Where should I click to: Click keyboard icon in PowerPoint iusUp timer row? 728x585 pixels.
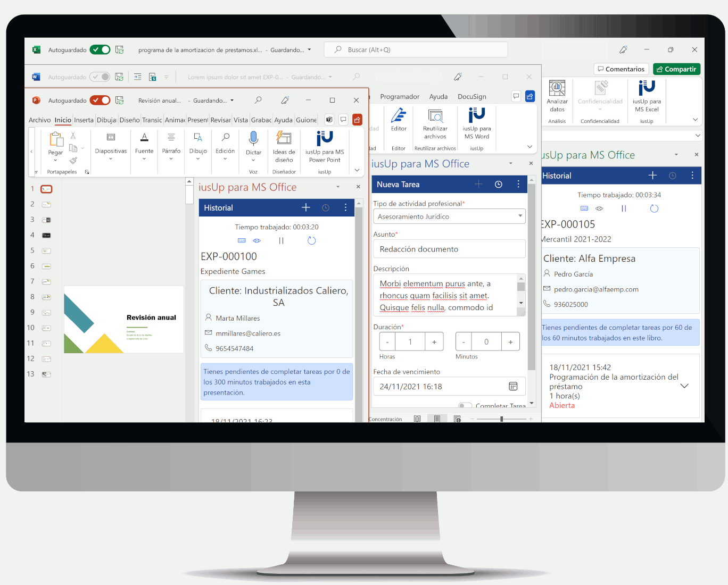(x=242, y=241)
